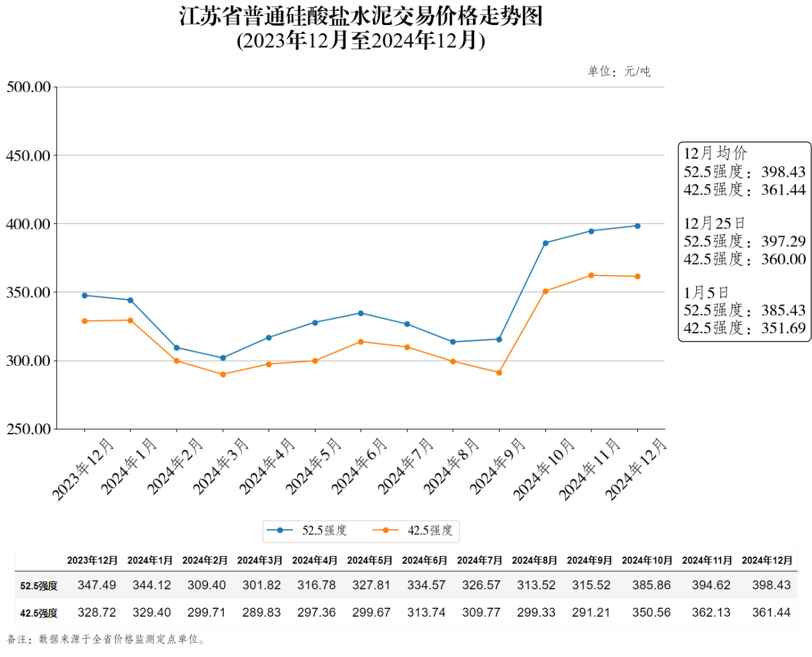Select table column header 2024年2月
Viewport: 812px width, 657px height.
tap(205, 560)
